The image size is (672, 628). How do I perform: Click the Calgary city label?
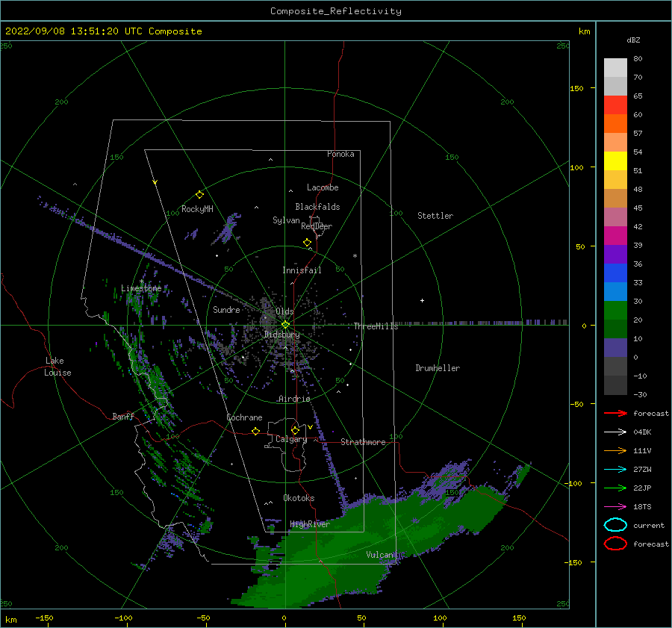pyautogui.click(x=291, y=439)
